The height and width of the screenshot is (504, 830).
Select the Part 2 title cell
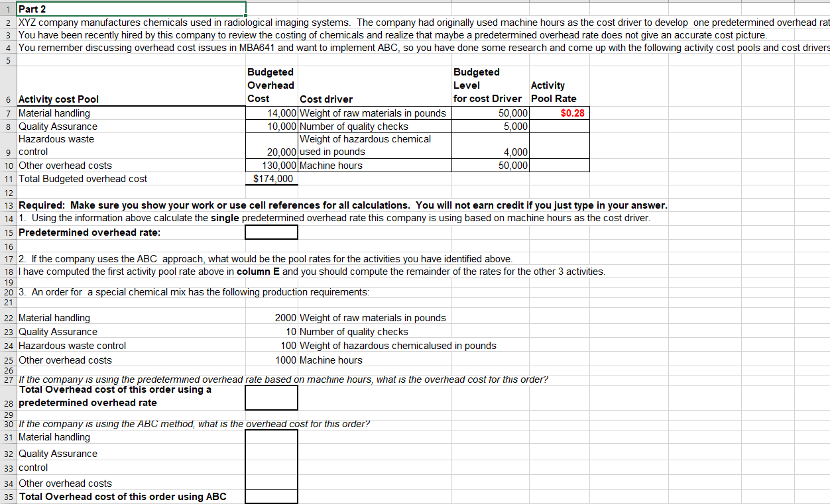131,9
